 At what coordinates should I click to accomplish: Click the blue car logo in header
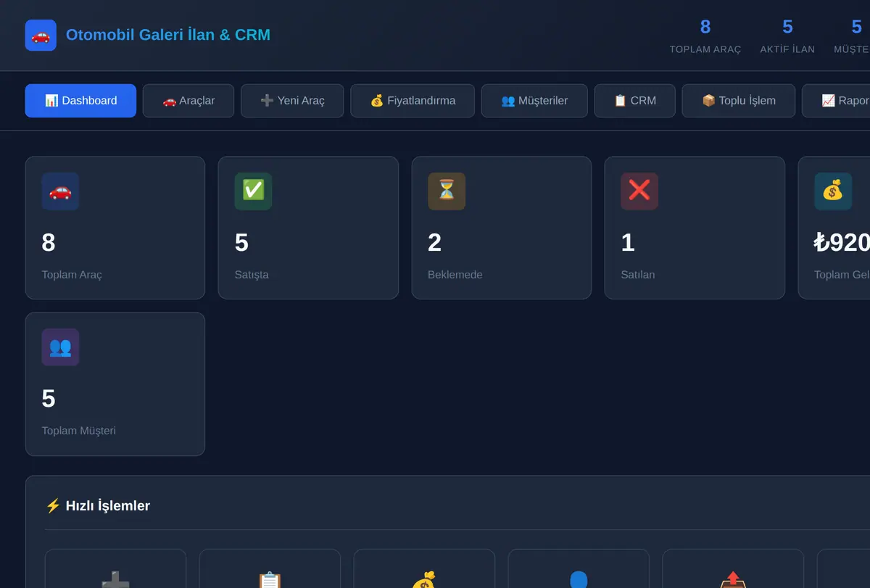click(41, 35)
